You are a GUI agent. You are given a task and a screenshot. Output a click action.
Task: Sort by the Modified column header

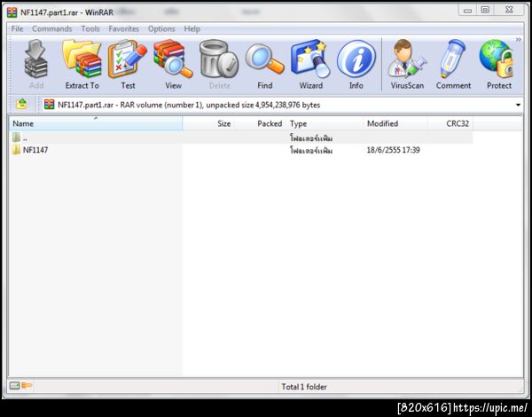point(395,123)
